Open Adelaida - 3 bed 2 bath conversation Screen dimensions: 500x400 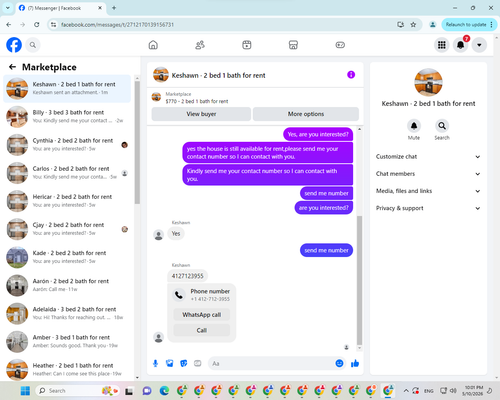click(67, 313)
